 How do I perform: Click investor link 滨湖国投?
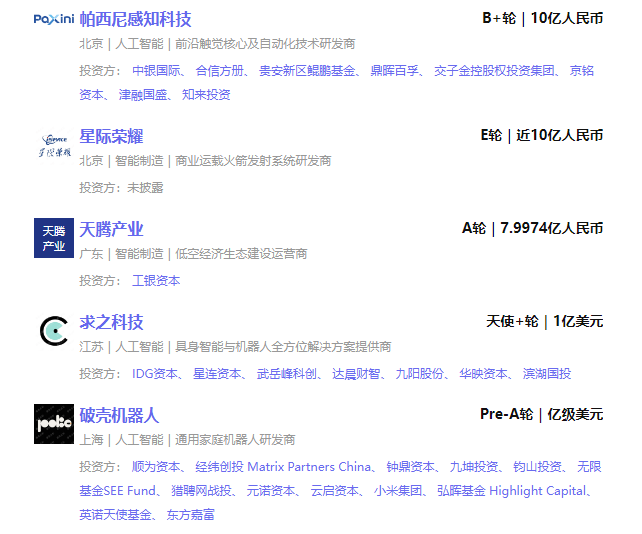[547, 374]
